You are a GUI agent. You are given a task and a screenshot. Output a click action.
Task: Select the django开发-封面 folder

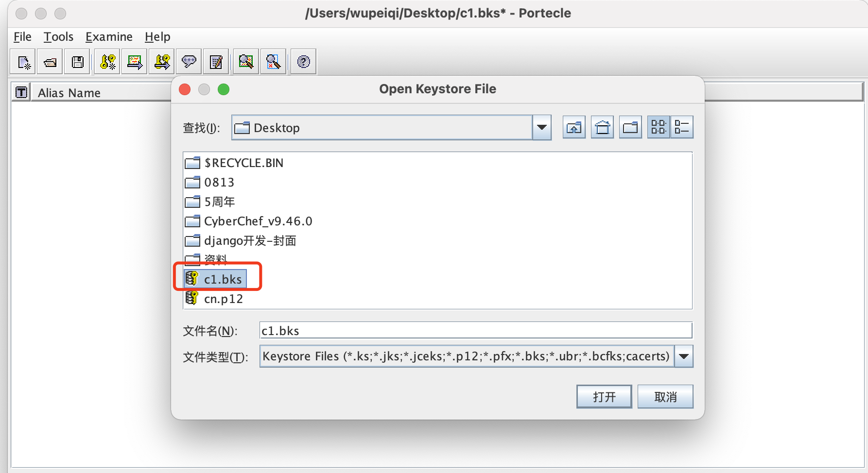click(241, 240)
